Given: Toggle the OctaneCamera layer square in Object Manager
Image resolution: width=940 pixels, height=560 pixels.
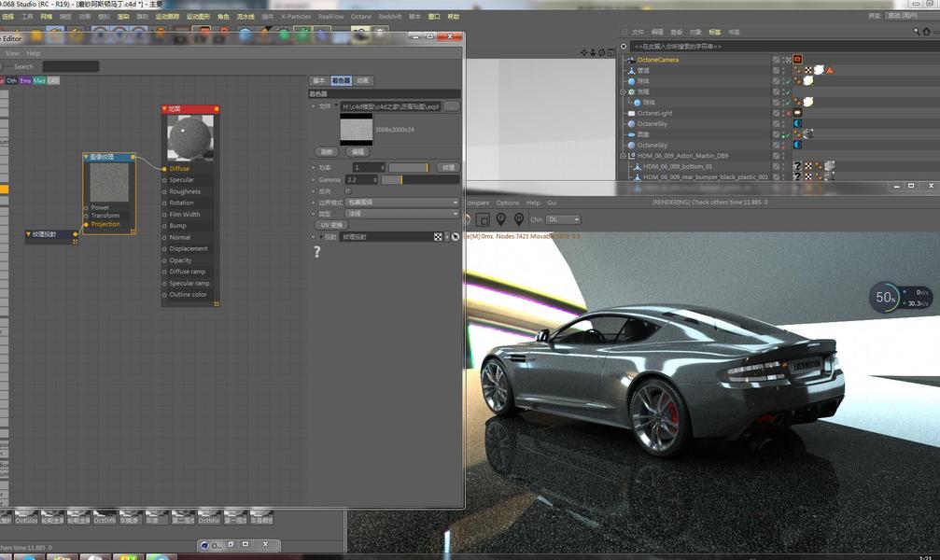Looking at the screenshot, I should coord(777,60).
